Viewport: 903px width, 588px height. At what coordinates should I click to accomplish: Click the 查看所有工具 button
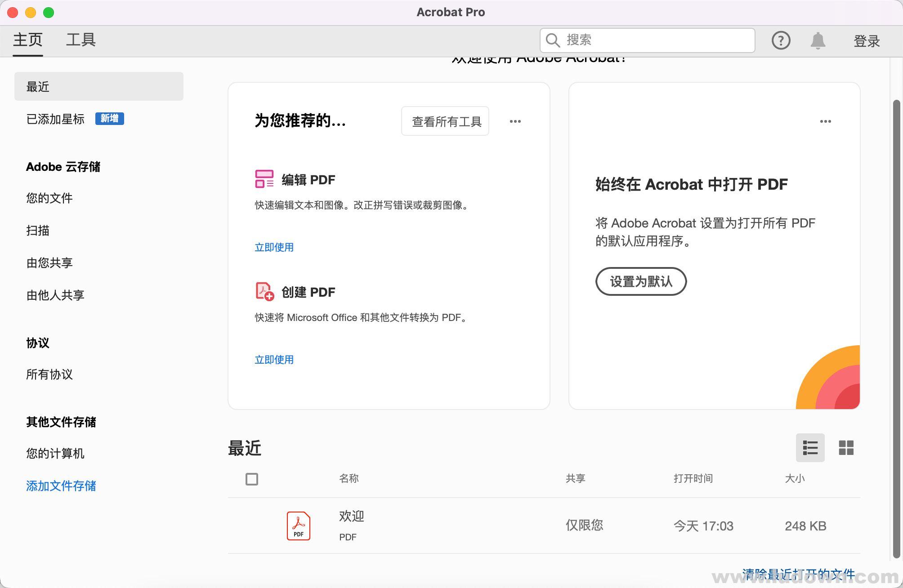[445, 121]
